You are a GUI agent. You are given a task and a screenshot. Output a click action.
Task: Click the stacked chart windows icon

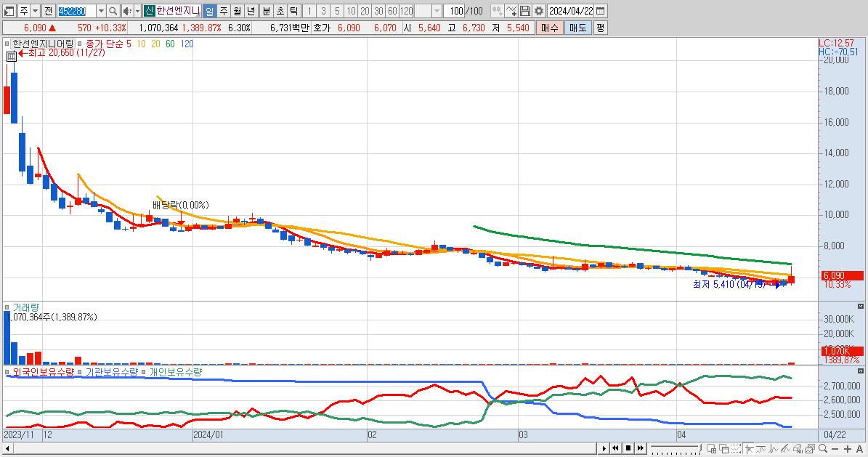point(810,448)
